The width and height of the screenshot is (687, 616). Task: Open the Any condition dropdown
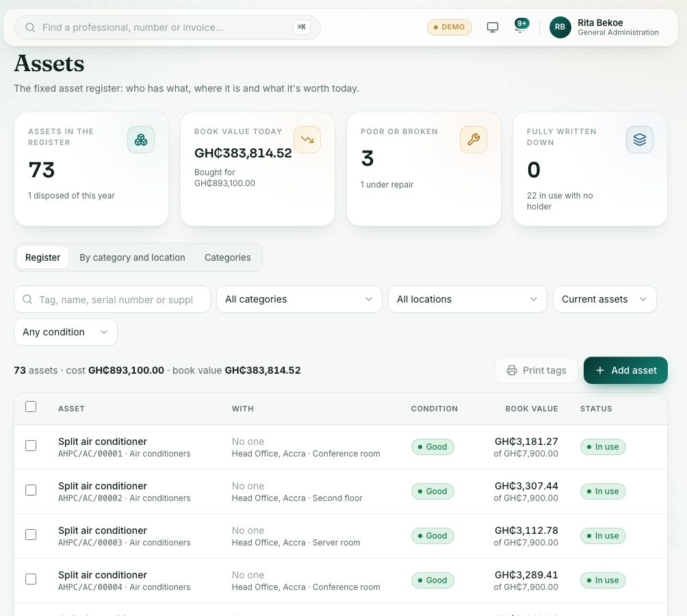pyautogui.click(x=66, y=332)
